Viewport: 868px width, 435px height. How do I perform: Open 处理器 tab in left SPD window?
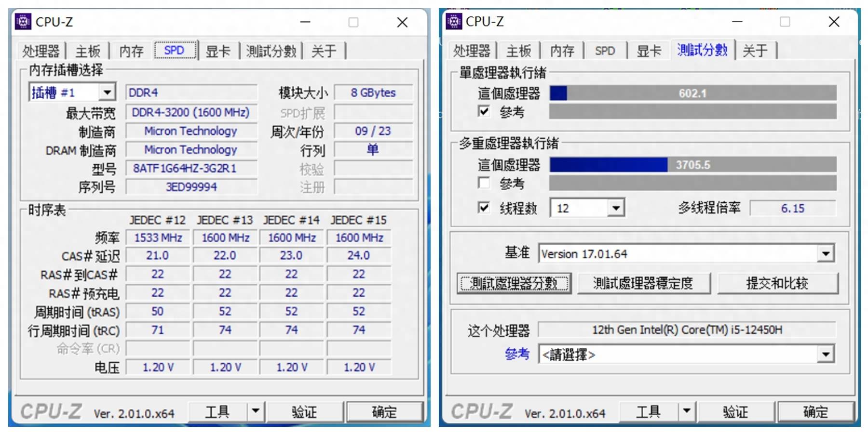[x=41, y=51]
